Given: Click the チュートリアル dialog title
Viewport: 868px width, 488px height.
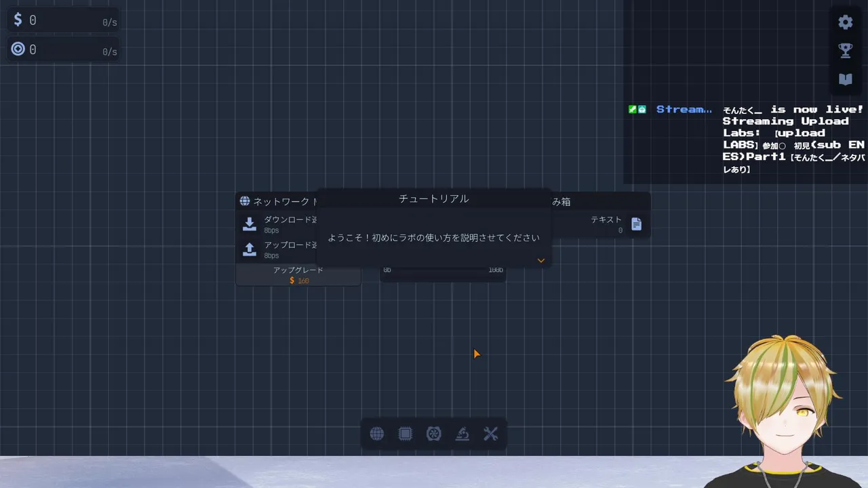Looking at the screenshot, I should pos(434,199).
